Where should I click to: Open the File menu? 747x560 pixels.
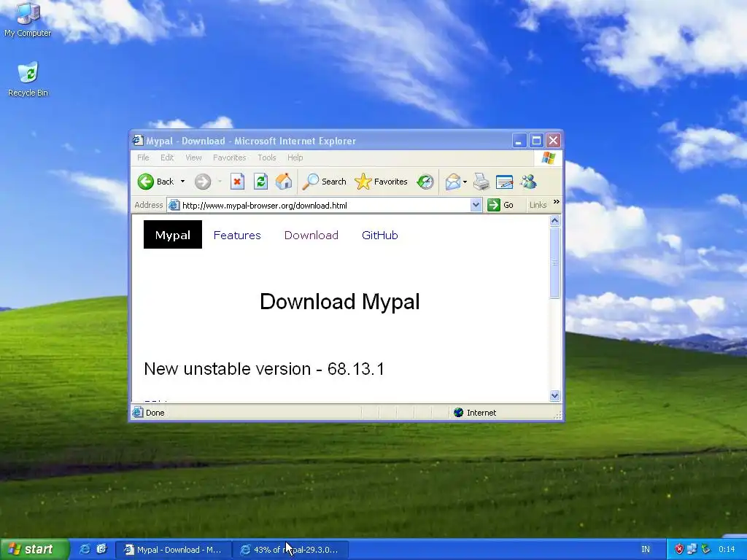pyautogui.click(x=143, y=157)
